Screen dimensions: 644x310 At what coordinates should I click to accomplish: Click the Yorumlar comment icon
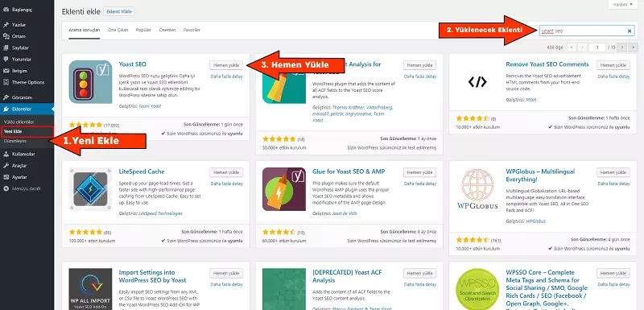(x=6, y=59)
